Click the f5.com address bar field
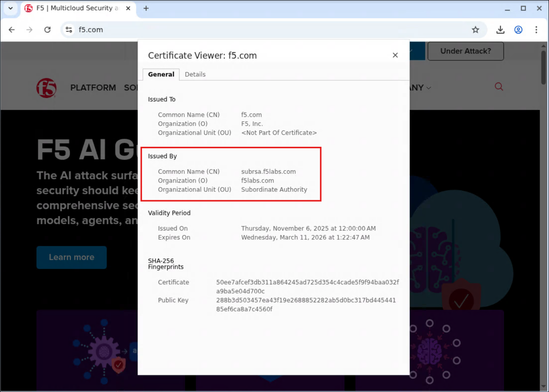 tap(271, 30)
